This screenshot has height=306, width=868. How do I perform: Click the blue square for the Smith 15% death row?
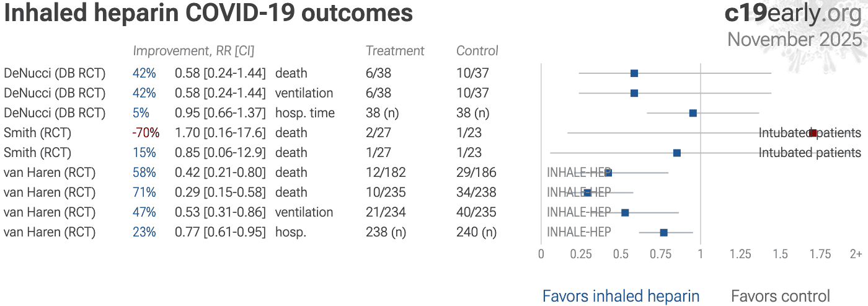677,153
